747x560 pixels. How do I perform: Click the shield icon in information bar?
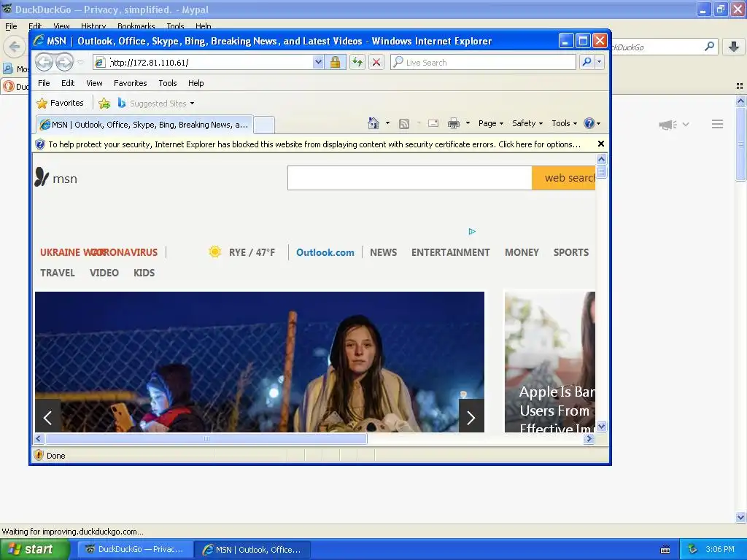tap(40, 144)
